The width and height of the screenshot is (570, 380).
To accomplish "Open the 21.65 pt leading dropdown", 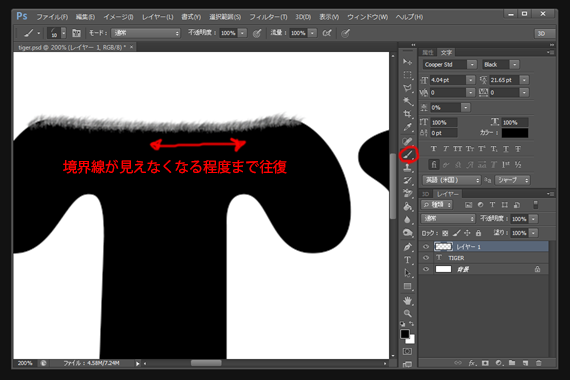I will [524, 80].
